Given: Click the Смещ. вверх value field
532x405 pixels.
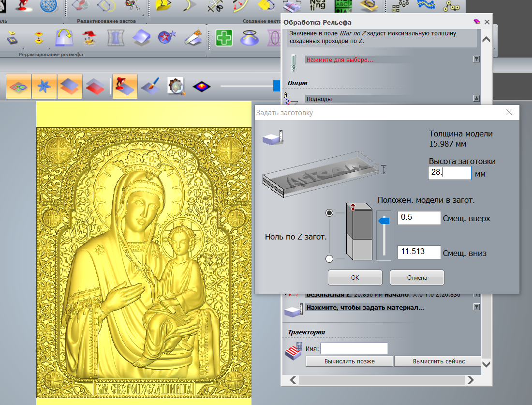Looking at the screenshot, I should point(419,218).
